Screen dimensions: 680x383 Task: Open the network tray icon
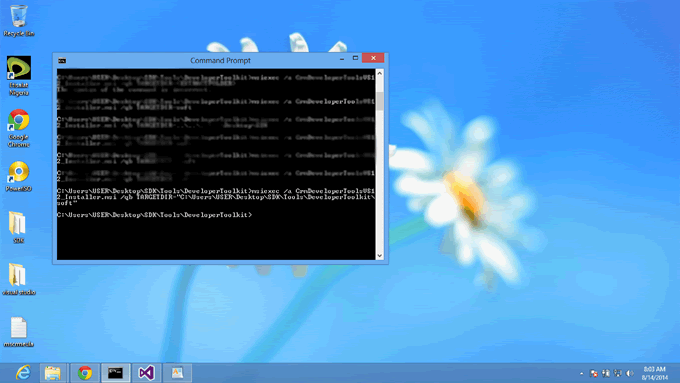click(618, 373)
